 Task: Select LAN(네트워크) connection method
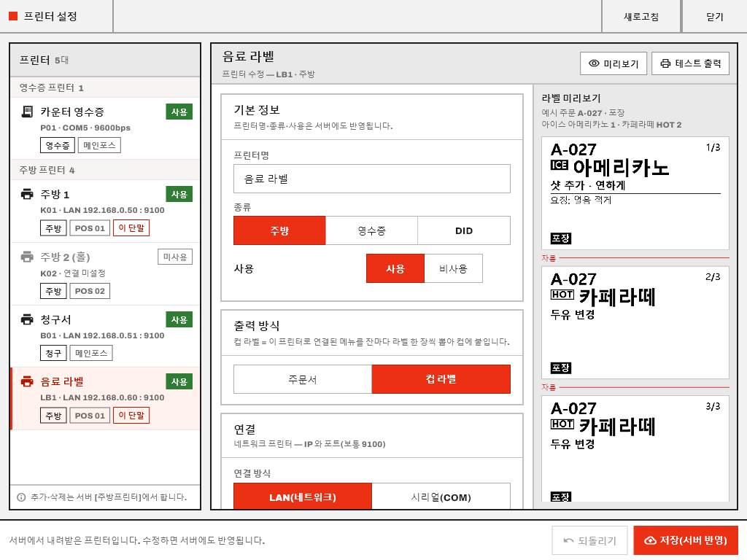click(303, 497)
